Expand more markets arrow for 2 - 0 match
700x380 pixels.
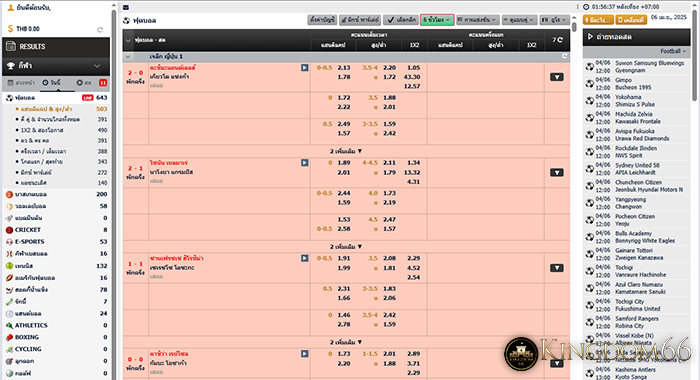[557, 77]
